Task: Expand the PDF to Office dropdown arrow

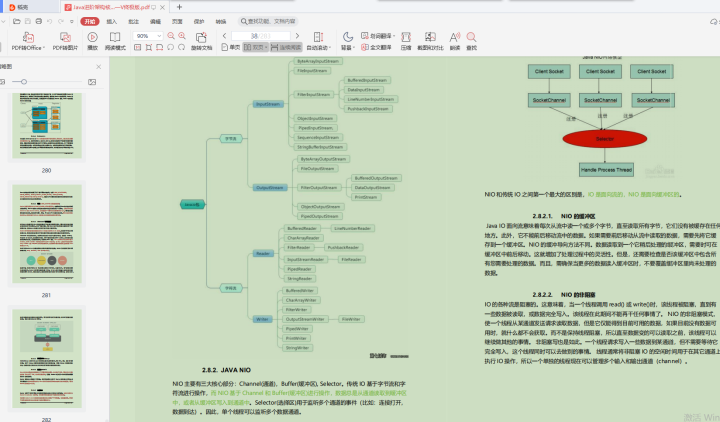Action: point(44,48)
